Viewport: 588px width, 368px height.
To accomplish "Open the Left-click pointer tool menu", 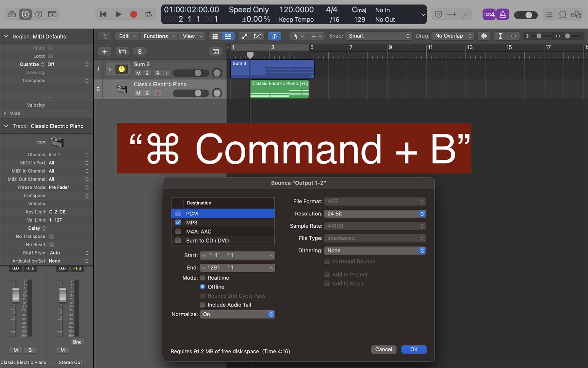I will [x=298, y=36].
